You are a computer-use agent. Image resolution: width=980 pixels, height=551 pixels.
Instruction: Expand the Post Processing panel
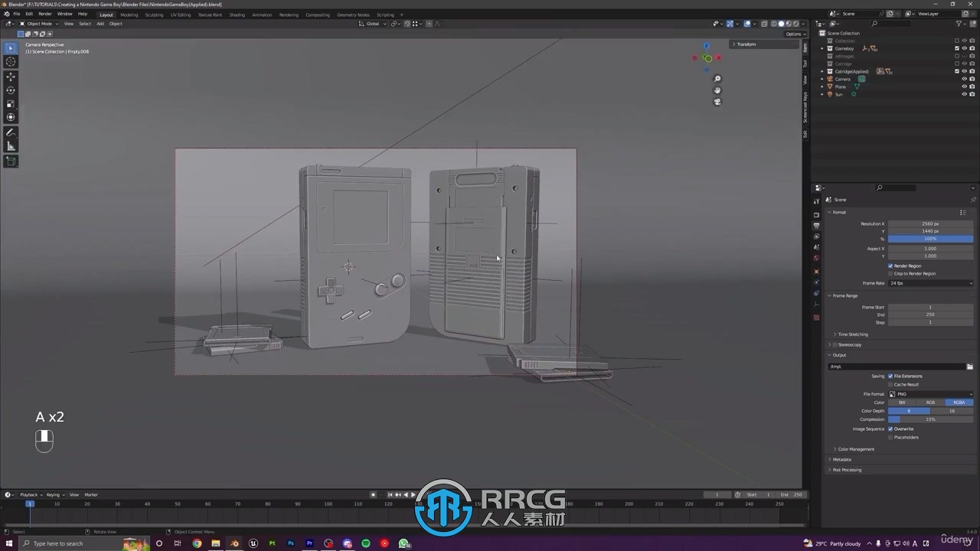(x=847, y=470)
